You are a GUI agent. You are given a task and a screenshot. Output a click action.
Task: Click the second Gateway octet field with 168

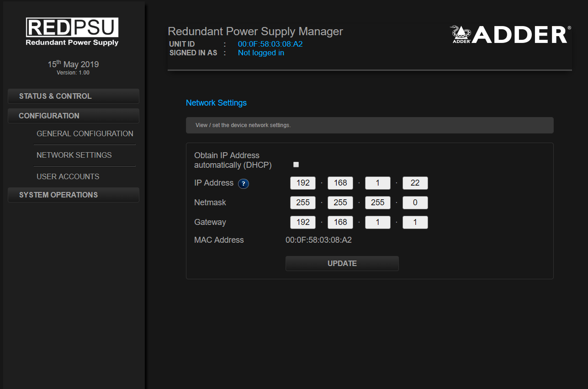point(340,223)
